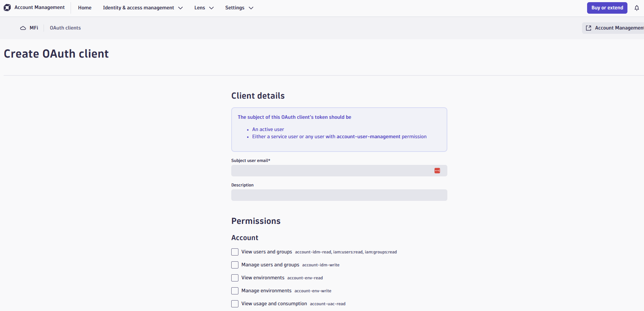This screenshot has height=311, width=644.
Task: Click the red password manager icon
Action: click(437, 171)
